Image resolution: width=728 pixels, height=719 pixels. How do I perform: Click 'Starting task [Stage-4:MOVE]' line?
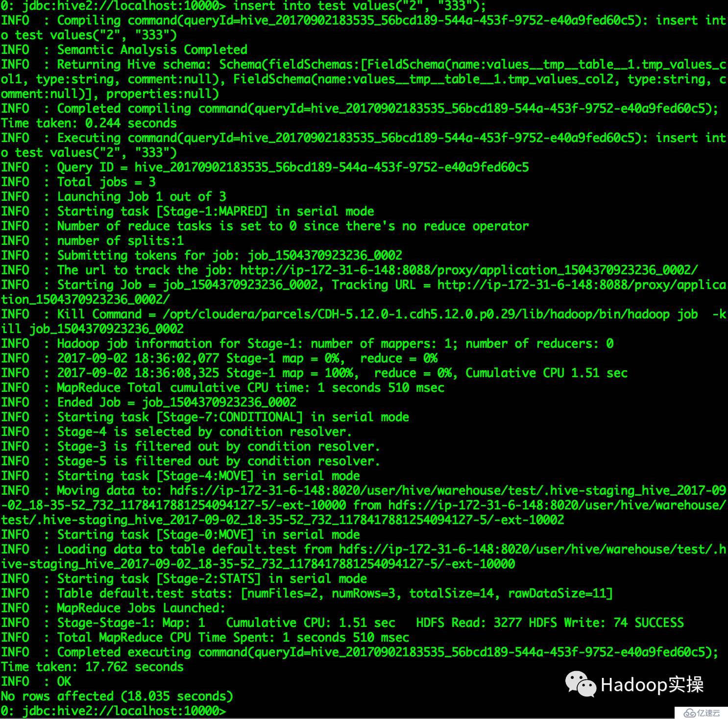coord(180,476)
